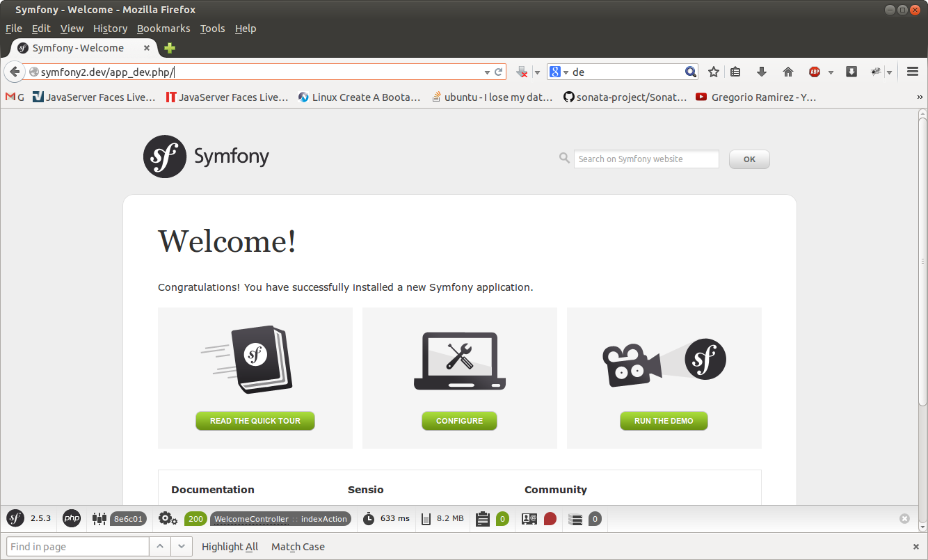Click the CONFIGURE button
Screen dimensions: 928x560
(459, 421)
